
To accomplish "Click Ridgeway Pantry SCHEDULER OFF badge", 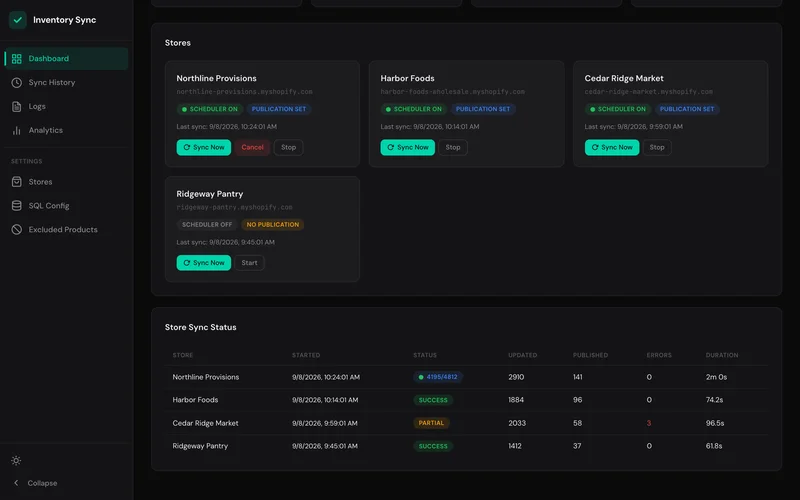I will tap(207, 224).
